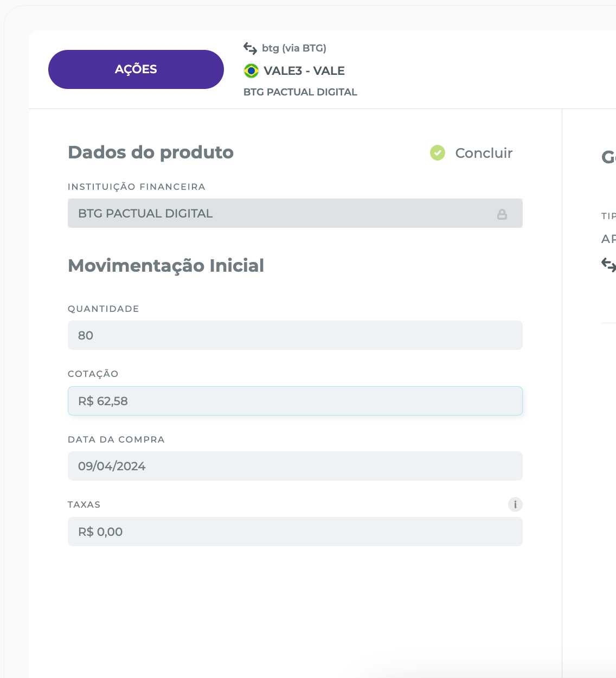Screen dimensions: 616x678
Task: Click the VALE3 - VALE asset title
Action: point(304,71)
